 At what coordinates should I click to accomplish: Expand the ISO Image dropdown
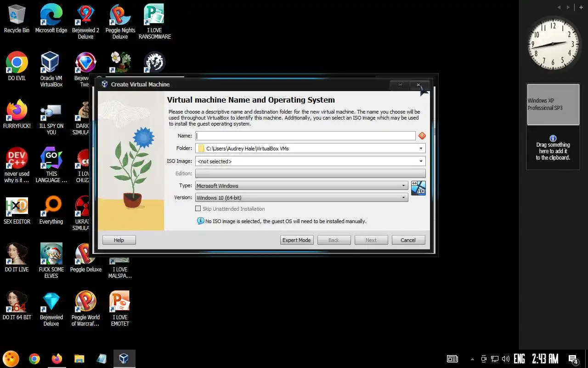click(421, 161)
